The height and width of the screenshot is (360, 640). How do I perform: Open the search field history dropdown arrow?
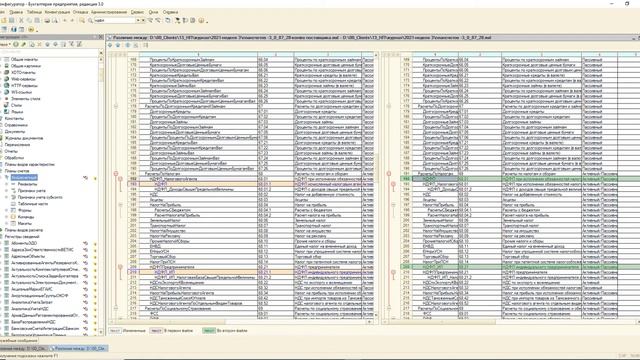click(x=138, y=20)
